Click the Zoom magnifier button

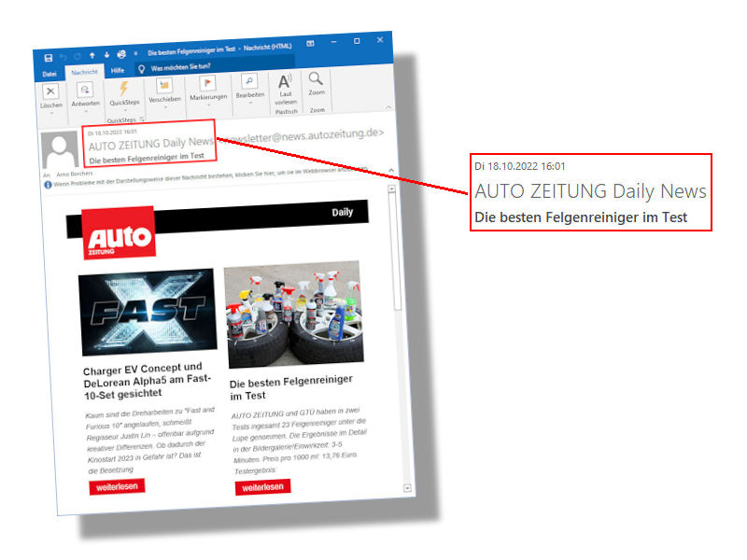pos(316,85)
